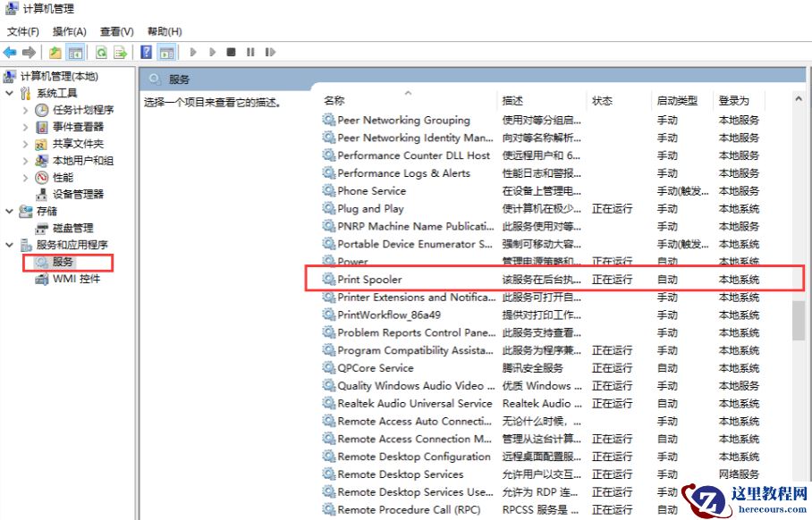Screen dimensions: 812x520
Task: Click the refresh icon in the toolbar
Action: coord(100,51)
